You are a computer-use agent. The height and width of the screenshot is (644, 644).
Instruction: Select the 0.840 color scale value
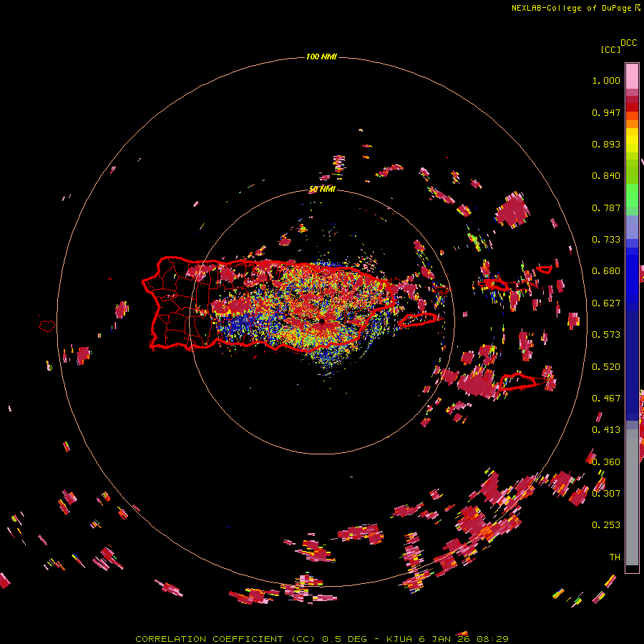606,176
